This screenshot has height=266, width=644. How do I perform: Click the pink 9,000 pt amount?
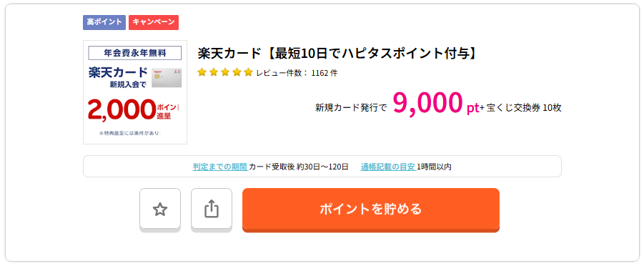click(436, 104)
